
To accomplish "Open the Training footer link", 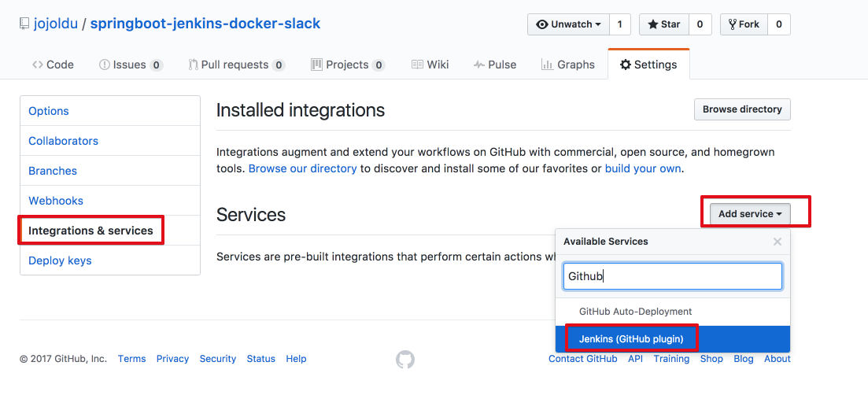I will coord(671,359).
